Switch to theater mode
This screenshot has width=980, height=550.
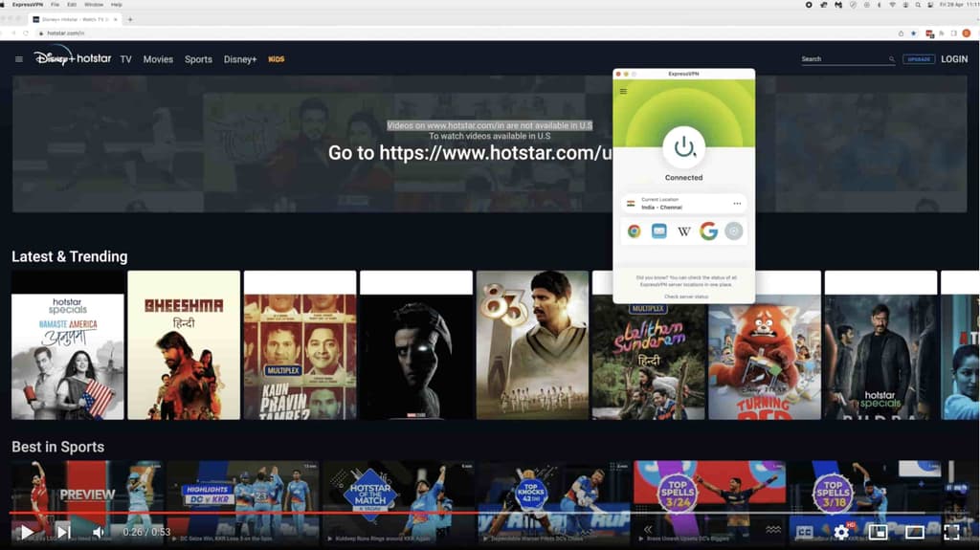914,533
